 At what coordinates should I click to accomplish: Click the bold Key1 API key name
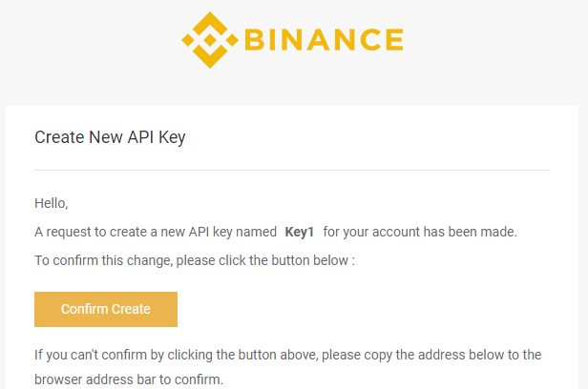coord(300,232)
